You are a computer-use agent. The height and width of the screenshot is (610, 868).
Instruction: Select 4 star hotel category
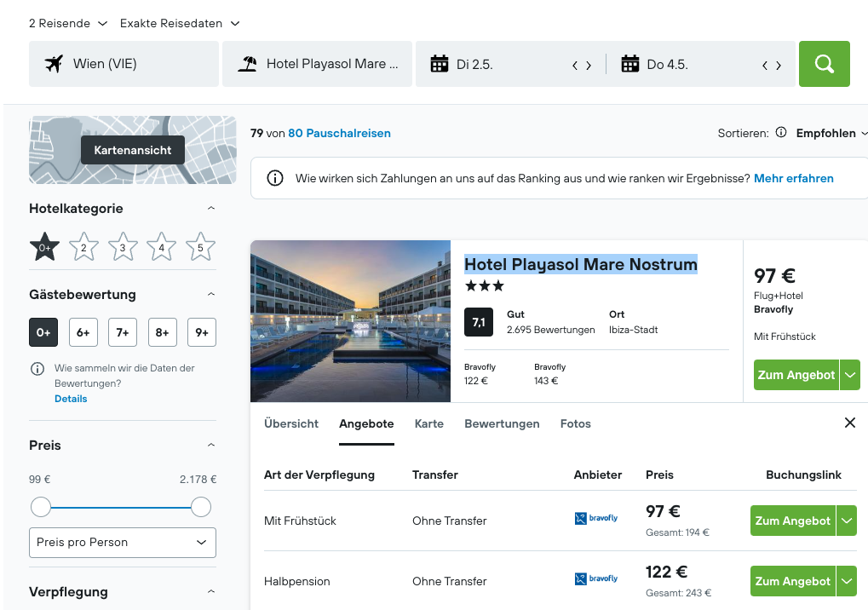click(x=161, y=247)
